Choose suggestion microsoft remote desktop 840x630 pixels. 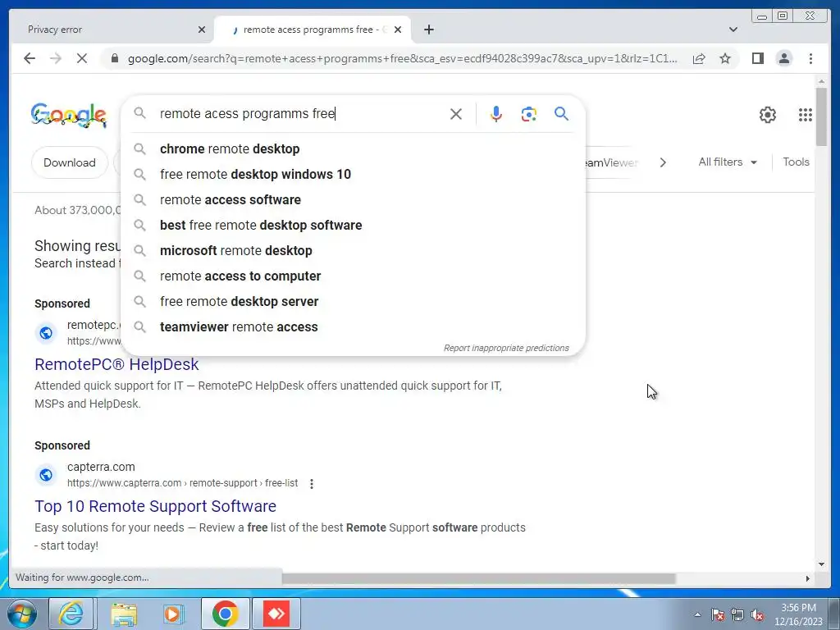354,251
